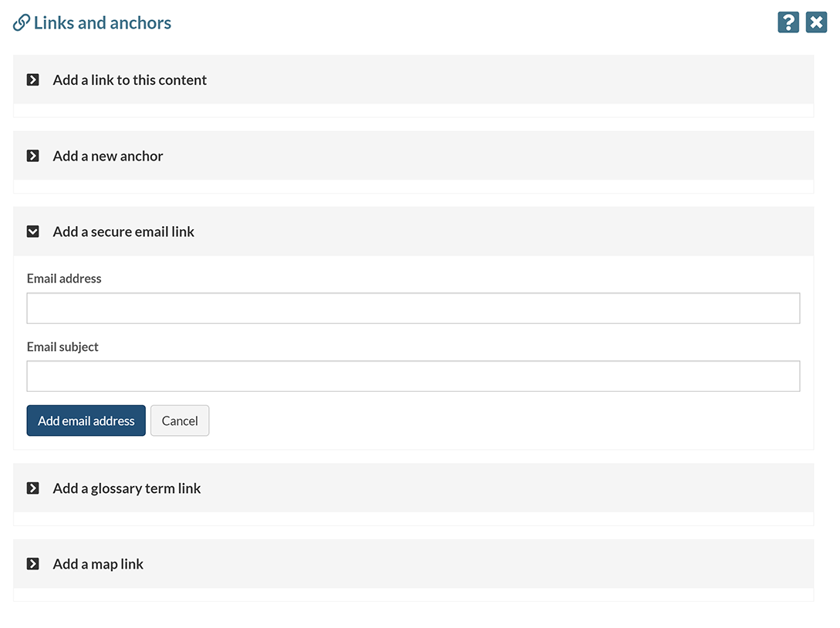The width and height of the screenshot is (840, 628).
Task: Cancel the secure email link form
Action: click(180, 420)
